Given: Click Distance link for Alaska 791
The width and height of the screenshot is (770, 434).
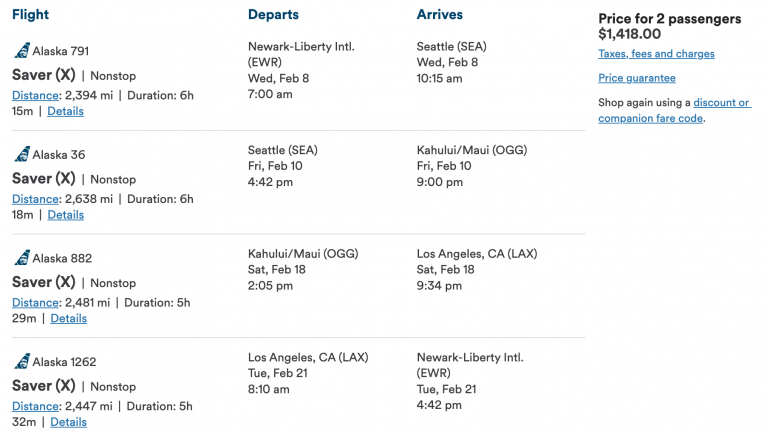Looking at the screenshot, I should (36, 96).
